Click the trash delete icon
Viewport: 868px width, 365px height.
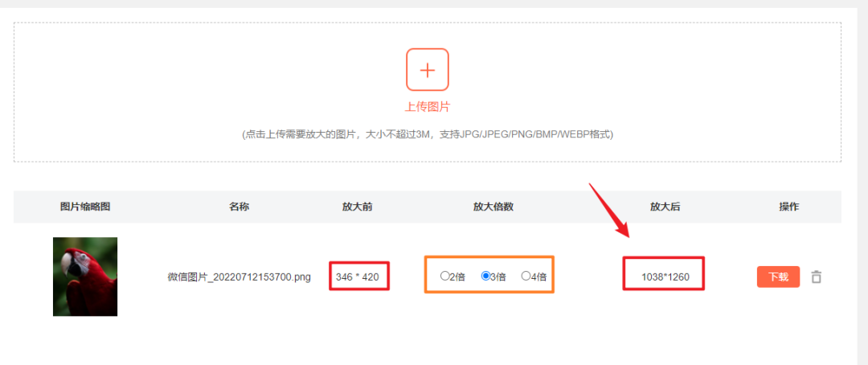click(x=816, y=277)
